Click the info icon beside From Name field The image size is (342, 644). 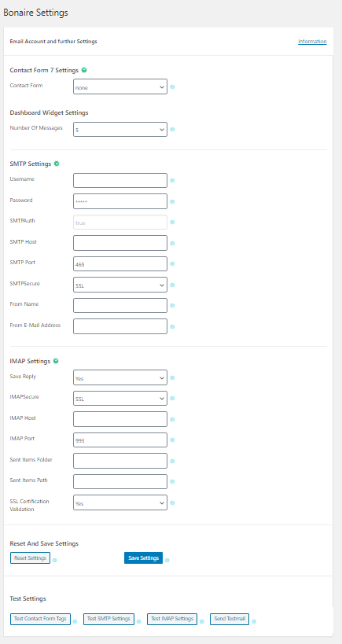pos(172,306)
